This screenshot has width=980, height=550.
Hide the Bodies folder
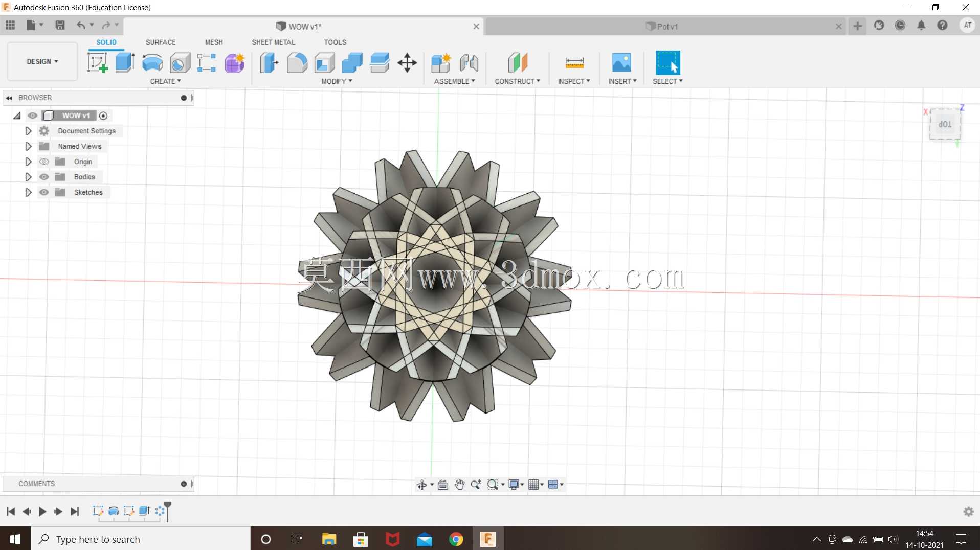44,177
